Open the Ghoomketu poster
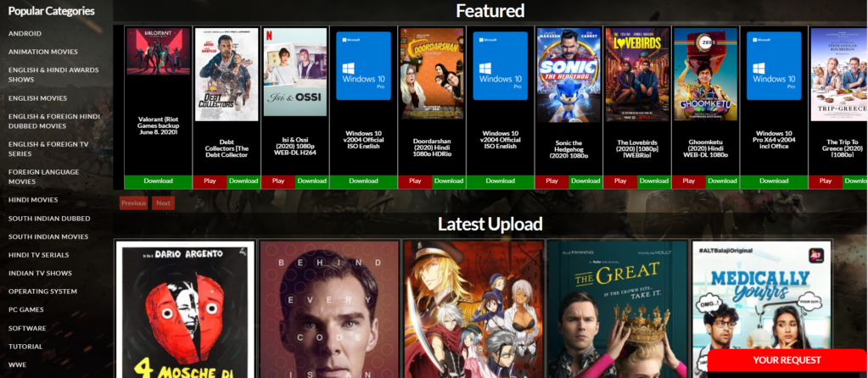868x378 pixels. [x=706, y=74]
